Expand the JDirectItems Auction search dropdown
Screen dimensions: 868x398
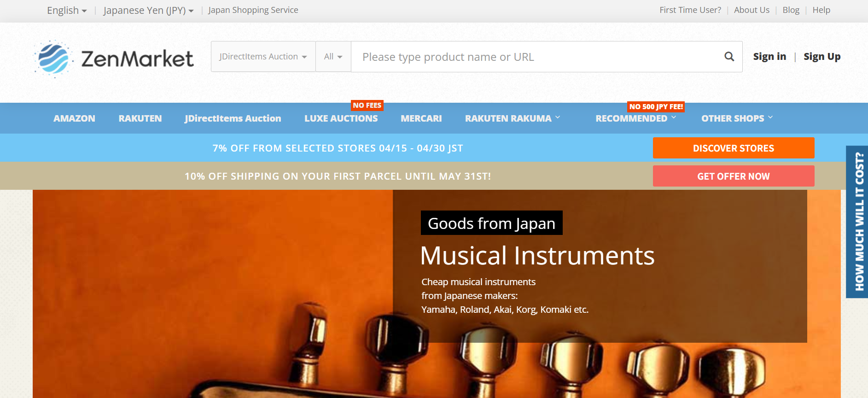coord(263,57)
